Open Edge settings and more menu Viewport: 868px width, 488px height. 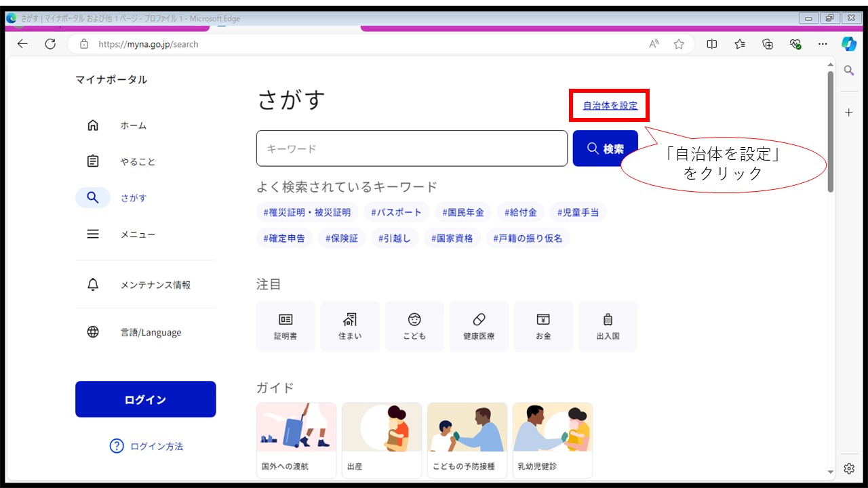click(x=823, y=44)
